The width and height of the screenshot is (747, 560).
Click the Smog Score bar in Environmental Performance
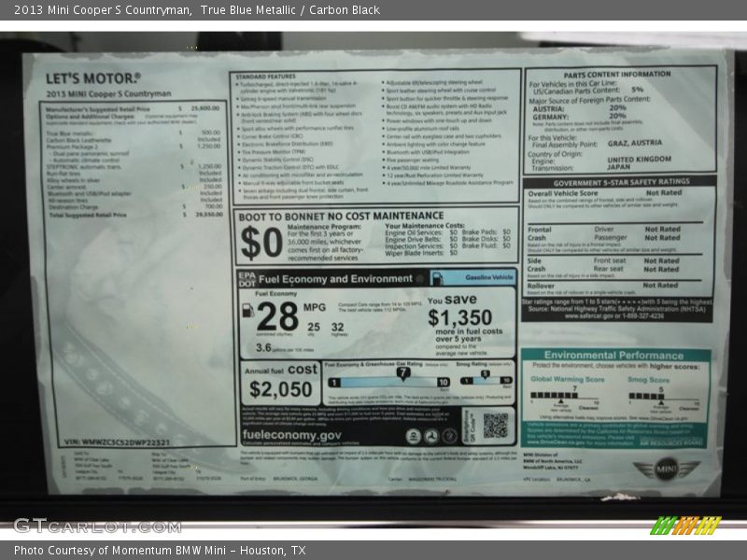click(x=660, y=395)
